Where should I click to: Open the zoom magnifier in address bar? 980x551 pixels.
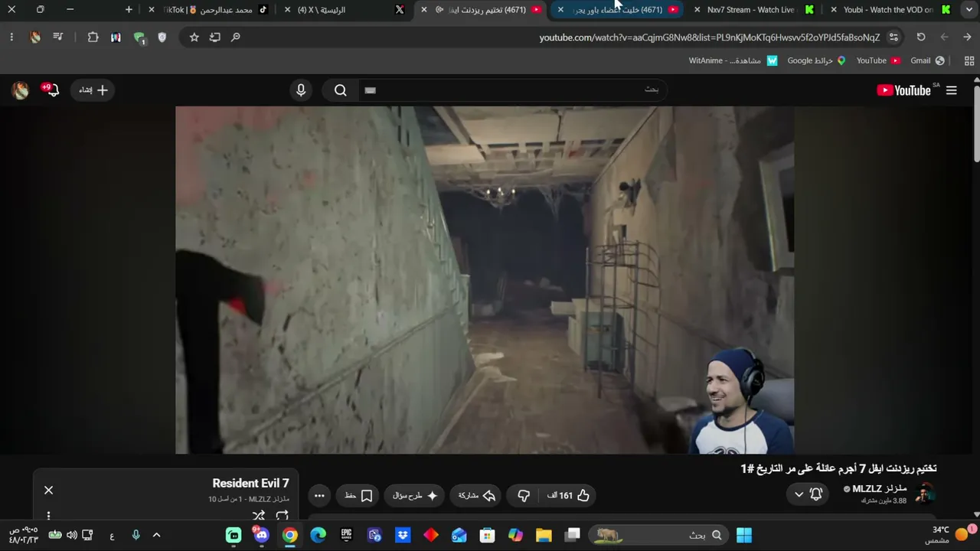[236, 37]
